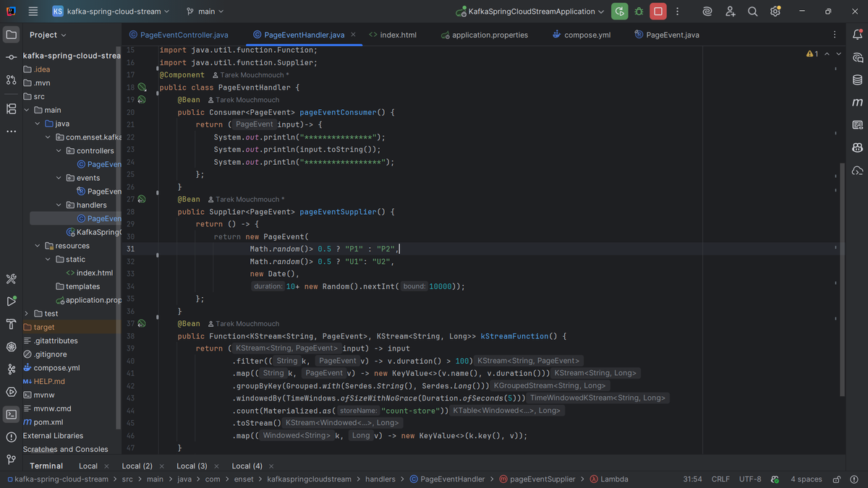Toggle the Terminal tool window button
This screenshot has width=868, height=488.
[x=11, y=414]
